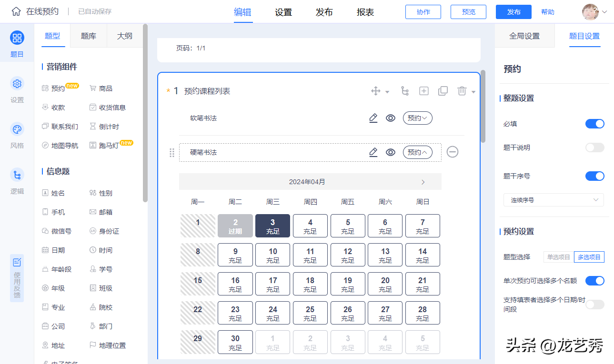This screenshot has width=614, height=364.
Task: Click the home icon beside 在线预约
Action: tap(16, 11)
